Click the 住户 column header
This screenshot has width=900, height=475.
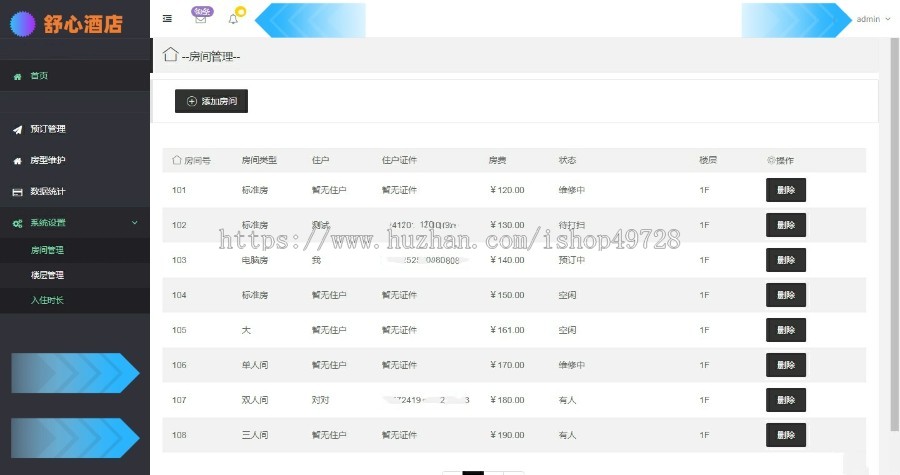320,160
